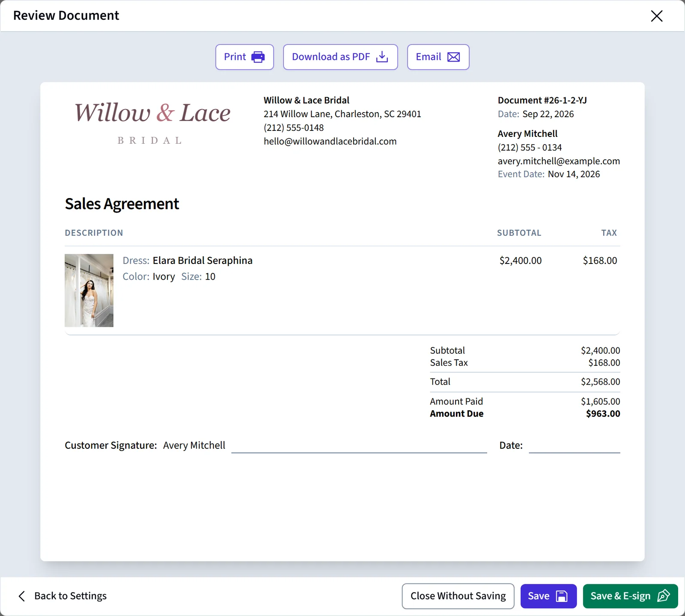Click the Size 10 value
The width and height of the screenshot is (685, 616).
pos(210,277)
